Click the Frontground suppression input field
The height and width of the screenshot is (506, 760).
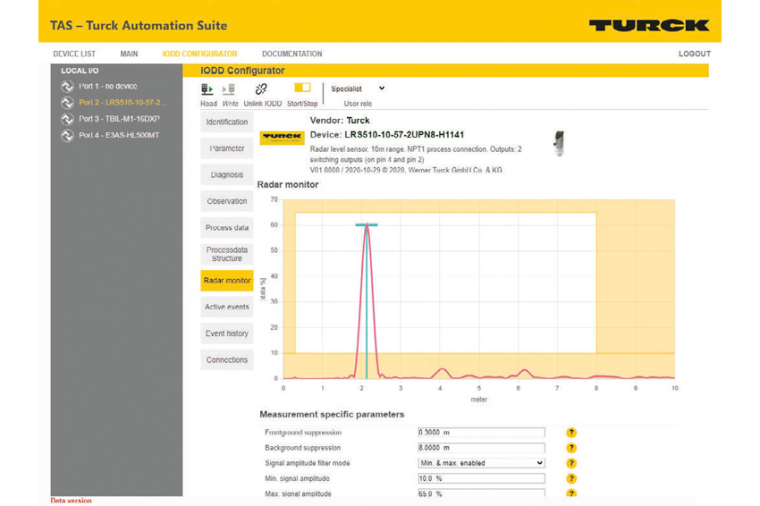click(x=481, y=432)
